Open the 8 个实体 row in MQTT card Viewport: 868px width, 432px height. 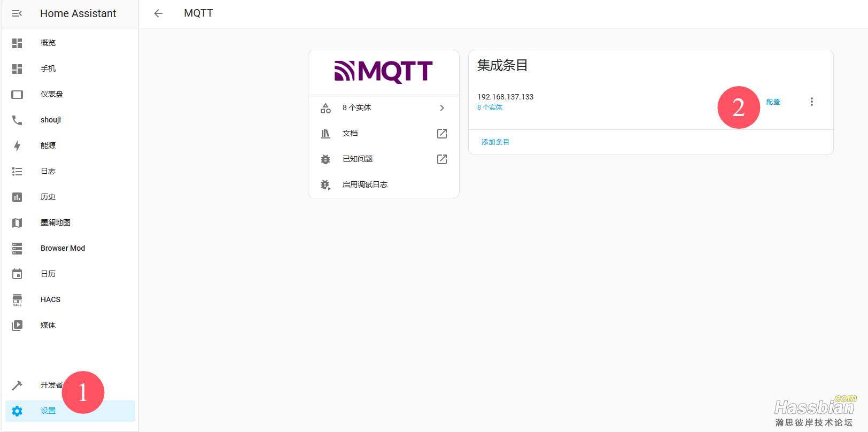point(384,108)
